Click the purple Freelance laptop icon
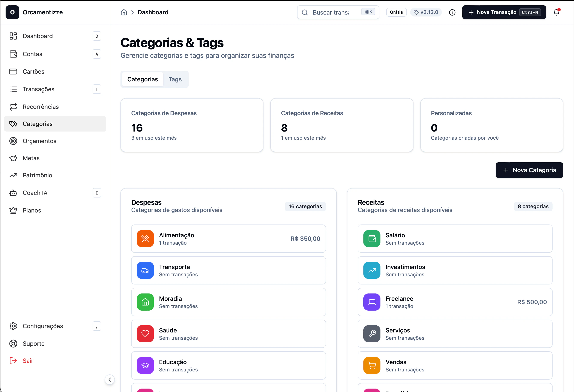 pyautogui.click(x=371, y=302)
